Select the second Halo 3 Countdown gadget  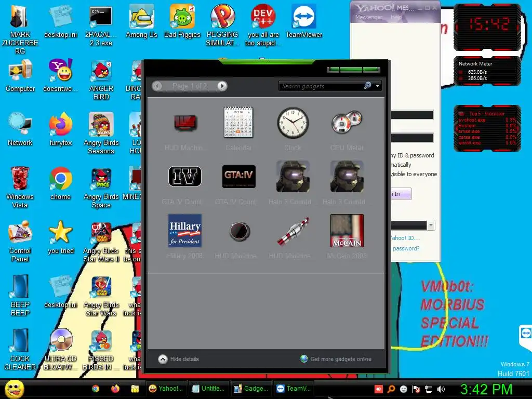point(347,177)
